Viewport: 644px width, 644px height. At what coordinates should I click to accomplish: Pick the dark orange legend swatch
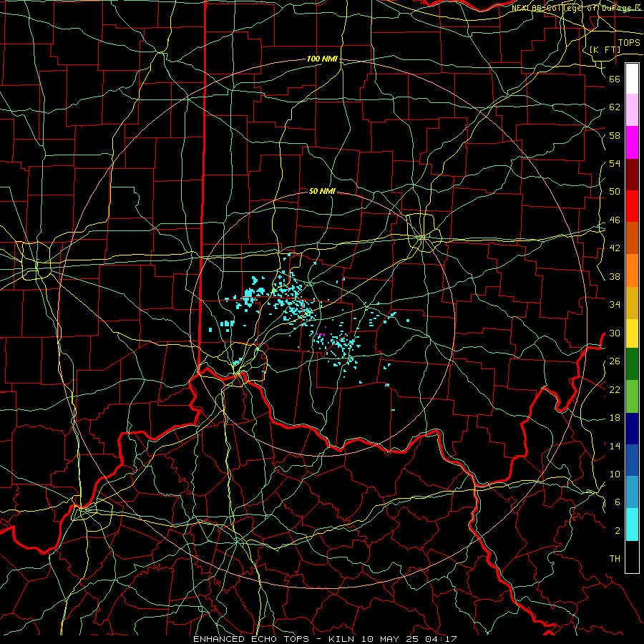pos(632,238)
